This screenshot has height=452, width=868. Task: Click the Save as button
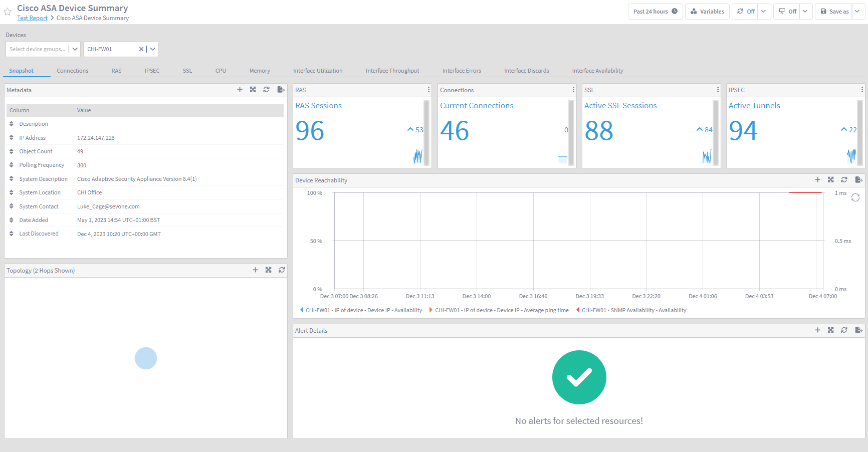[x=834, y=12]
